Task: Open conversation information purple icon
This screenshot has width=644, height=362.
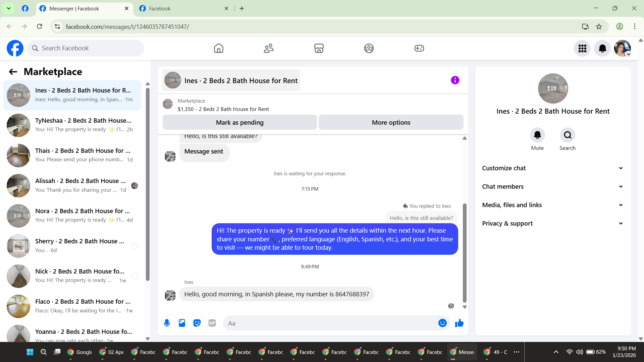Action: pos(455,80)
